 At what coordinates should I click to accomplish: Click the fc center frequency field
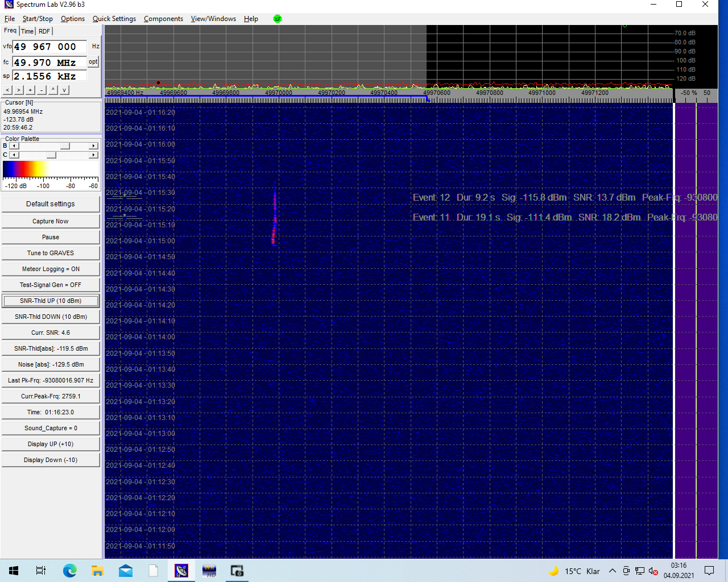tap(49, 62)
